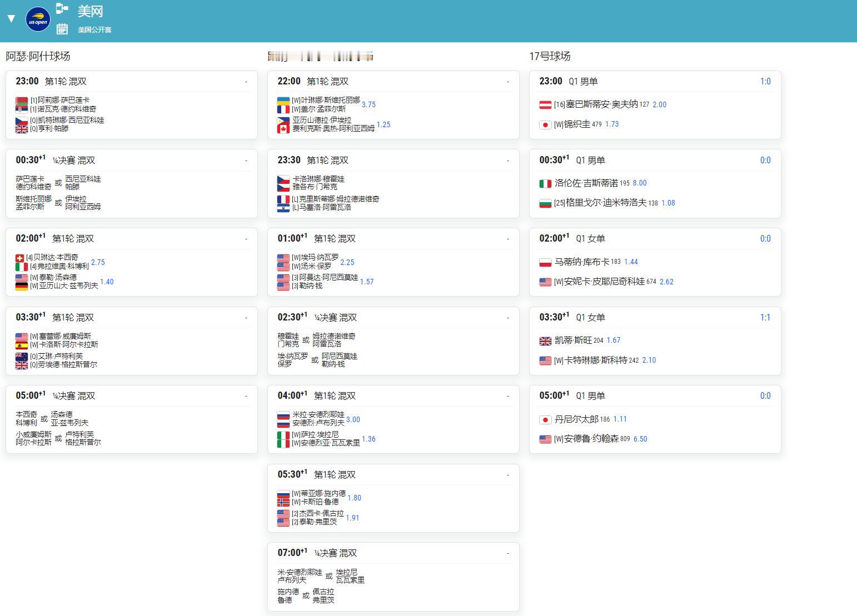Click US flag beside 卡特琳娜·斯科特
The height and width of the screenshot is (616, 857).
(x=545, y=360)
